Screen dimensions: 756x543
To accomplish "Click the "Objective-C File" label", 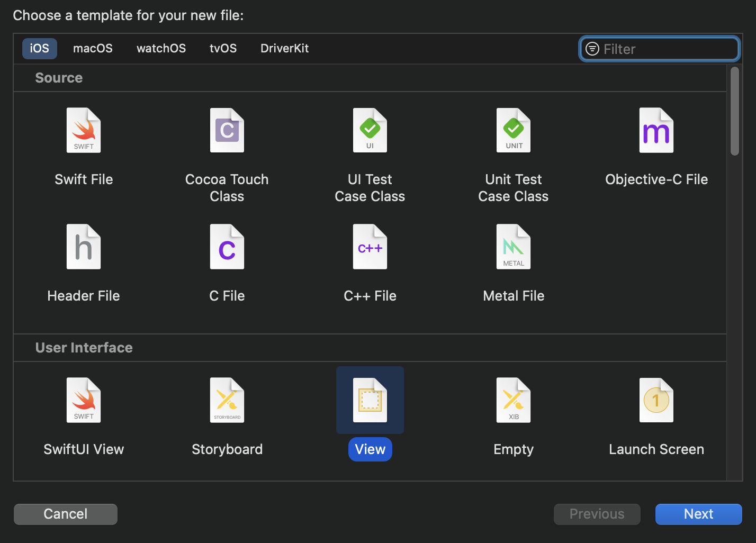I will click(656, 179).
